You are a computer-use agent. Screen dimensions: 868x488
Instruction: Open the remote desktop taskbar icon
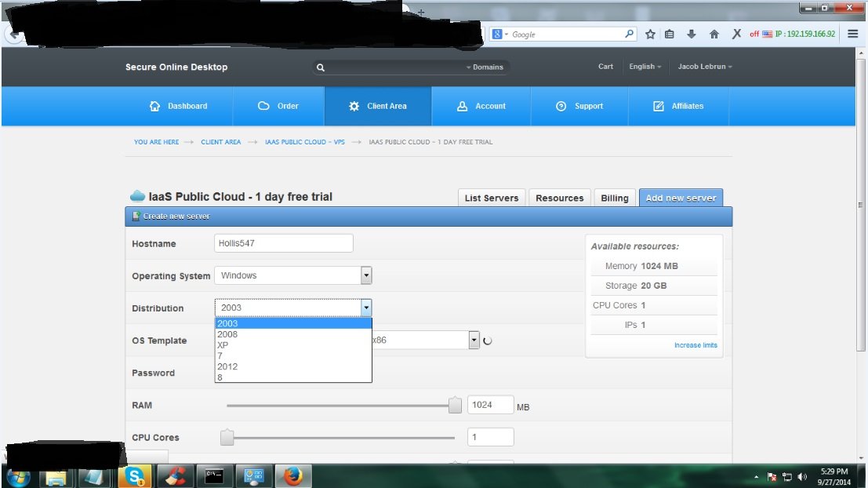point(253,475)
